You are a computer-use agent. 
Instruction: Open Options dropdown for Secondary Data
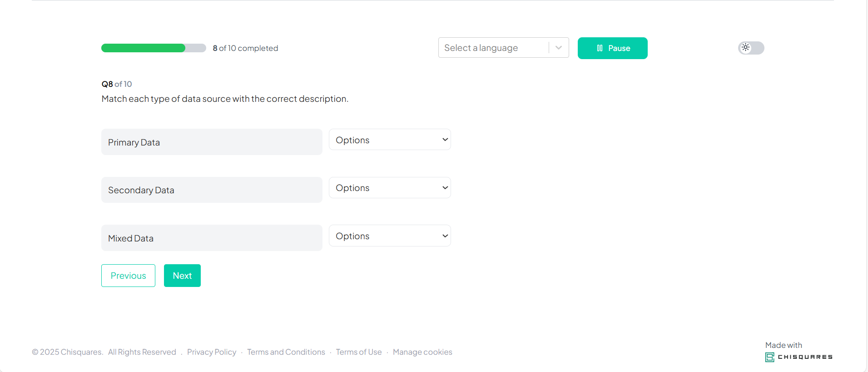coord(390,188)
